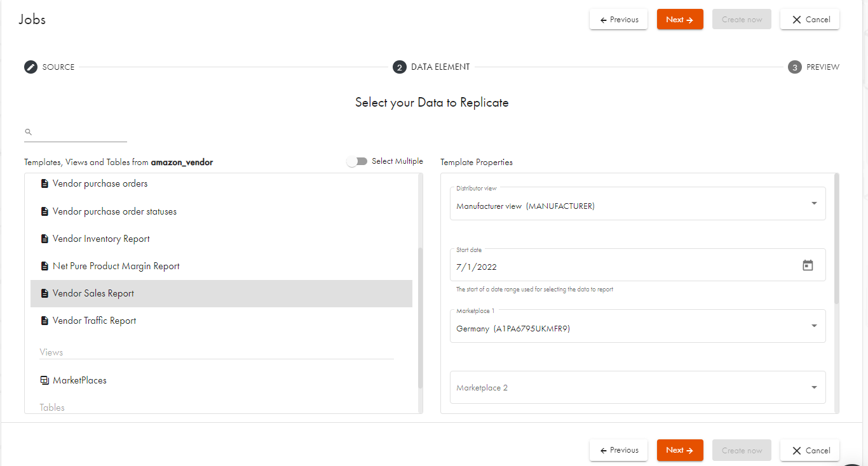Expand the Marketplace 1 dropdown
868x466 pixels.
[x=637, y=326]
